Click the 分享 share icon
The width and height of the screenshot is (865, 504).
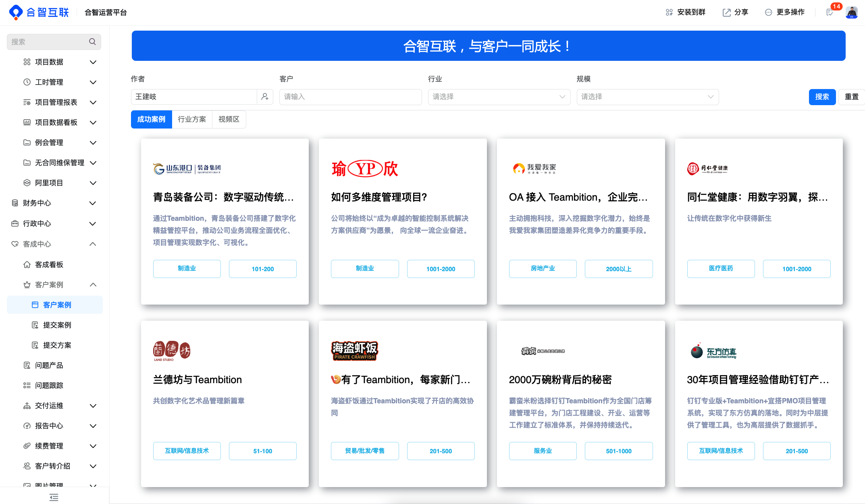pos(726,12)
